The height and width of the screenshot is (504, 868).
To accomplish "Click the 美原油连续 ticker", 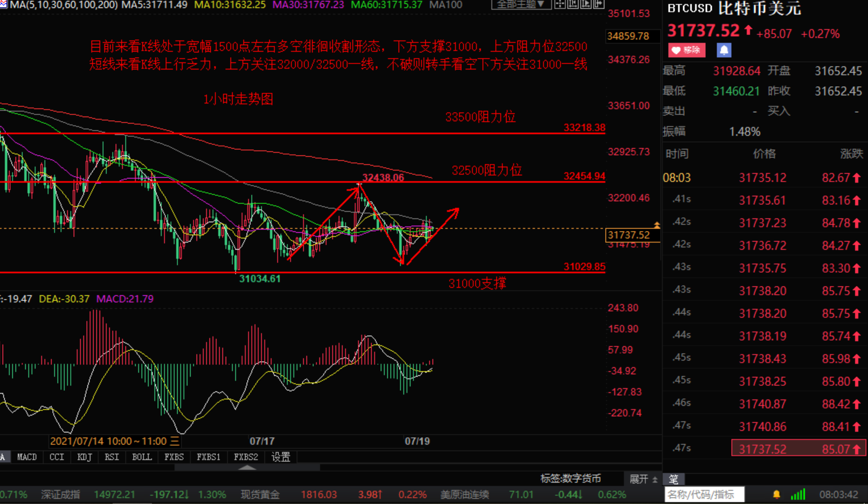I will (464, 494).
